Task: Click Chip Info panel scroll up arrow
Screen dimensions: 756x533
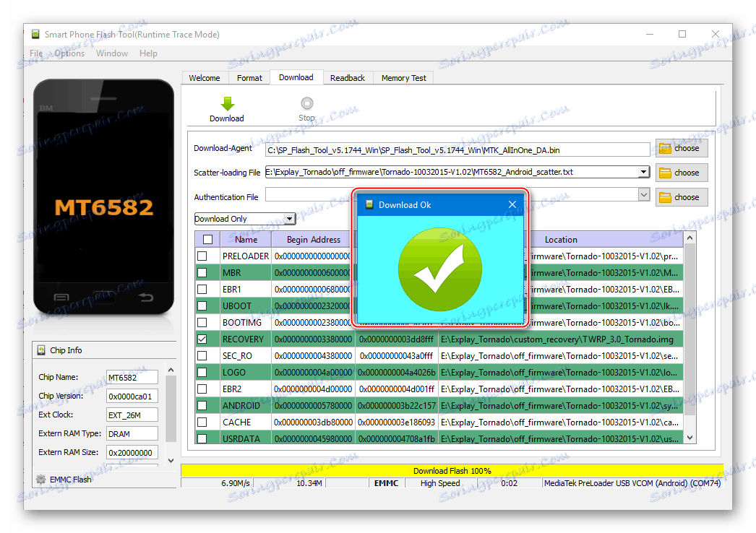Action: pos(171,370)
